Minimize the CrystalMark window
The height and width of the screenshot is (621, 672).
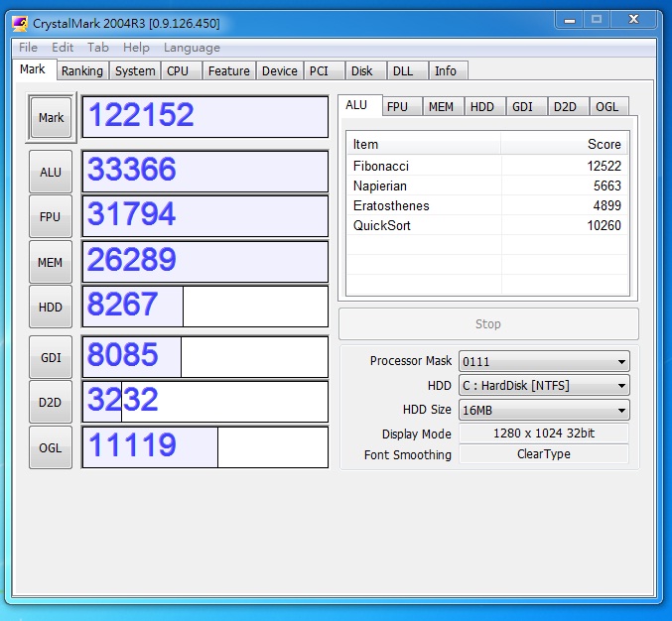point(570,20)
